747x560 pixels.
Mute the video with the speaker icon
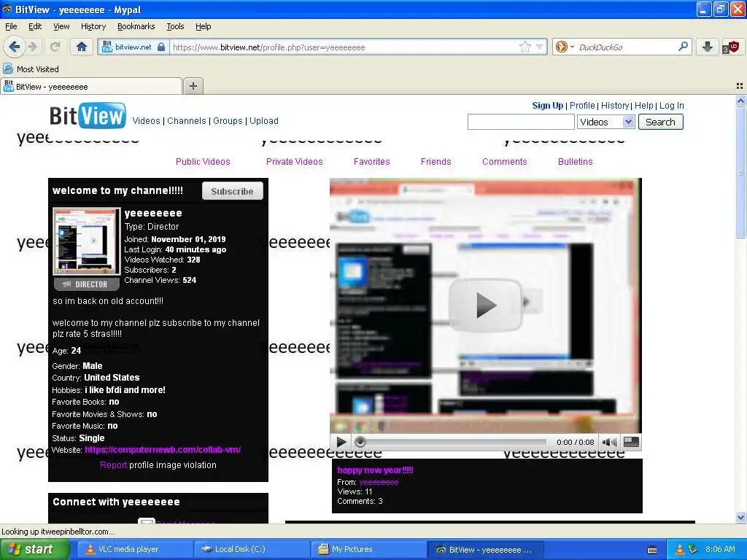[609, 442]
